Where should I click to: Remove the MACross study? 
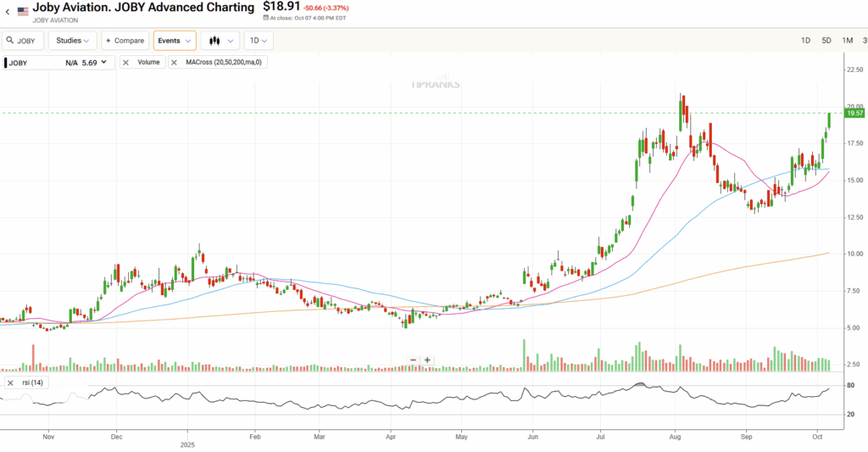tap(175, 62)
